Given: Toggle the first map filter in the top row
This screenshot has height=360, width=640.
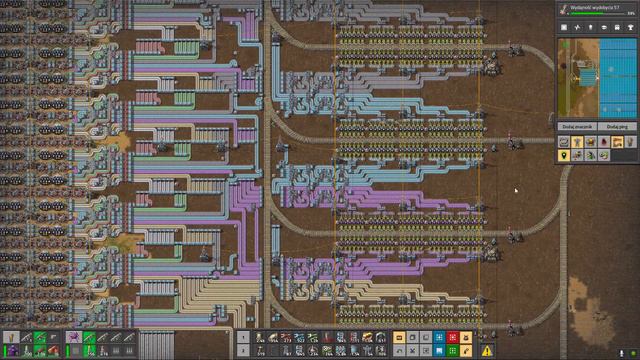Looking at the screenshot, I should tap(564, 142).
